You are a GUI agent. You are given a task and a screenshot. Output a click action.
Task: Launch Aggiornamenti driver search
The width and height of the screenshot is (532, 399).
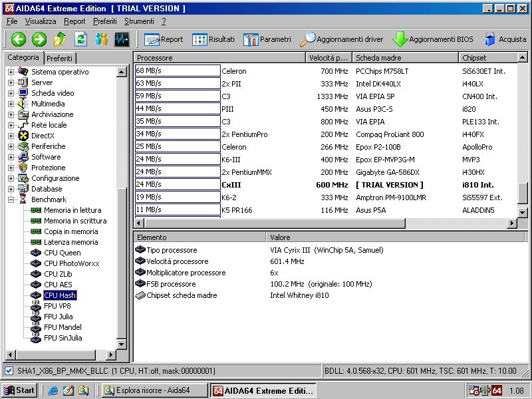click(x=341, y=39)
